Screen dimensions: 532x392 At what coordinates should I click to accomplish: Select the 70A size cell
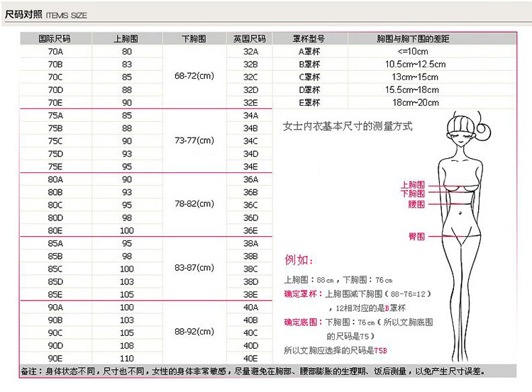point(55,52)
